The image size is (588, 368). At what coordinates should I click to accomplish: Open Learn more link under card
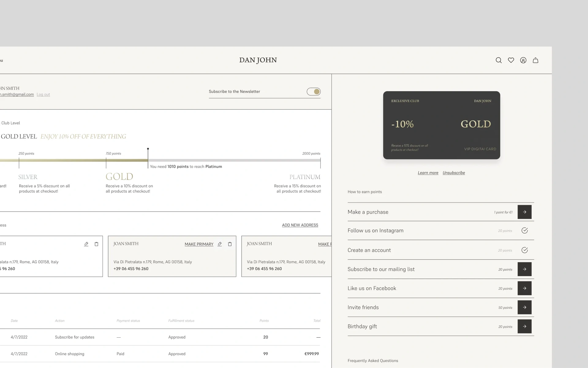[x=428, y=173]
